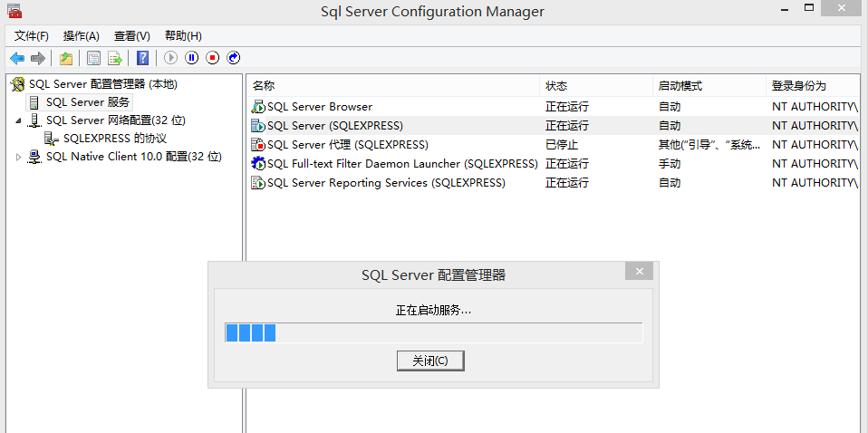This screenshot has height=433, width=868.
Task: Click the Start service play icon
Action: (170, 58)
